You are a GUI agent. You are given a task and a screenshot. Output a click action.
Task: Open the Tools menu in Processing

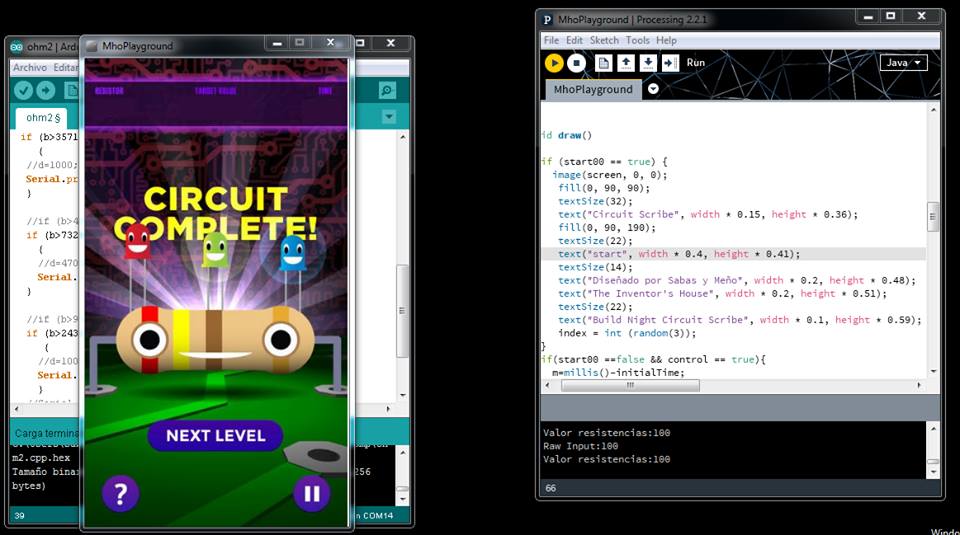click(x=637, y=40)
